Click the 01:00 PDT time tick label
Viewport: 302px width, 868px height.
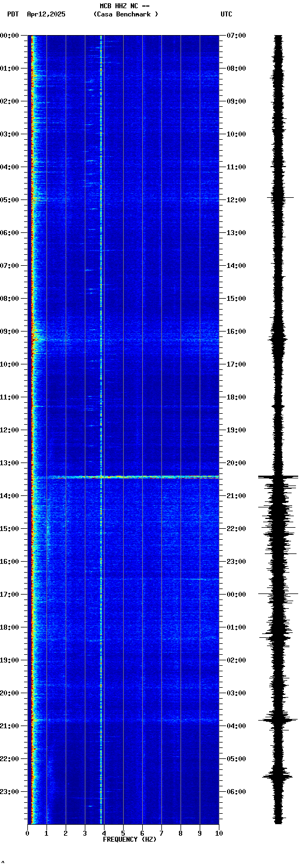(9, 68)
